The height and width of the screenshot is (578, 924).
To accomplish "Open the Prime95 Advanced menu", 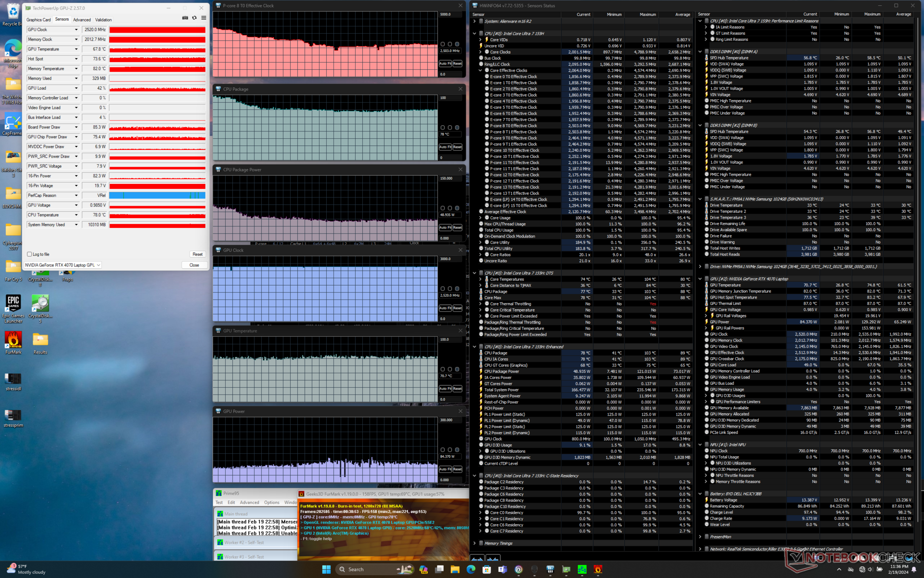I will click(x=249, y=502).
